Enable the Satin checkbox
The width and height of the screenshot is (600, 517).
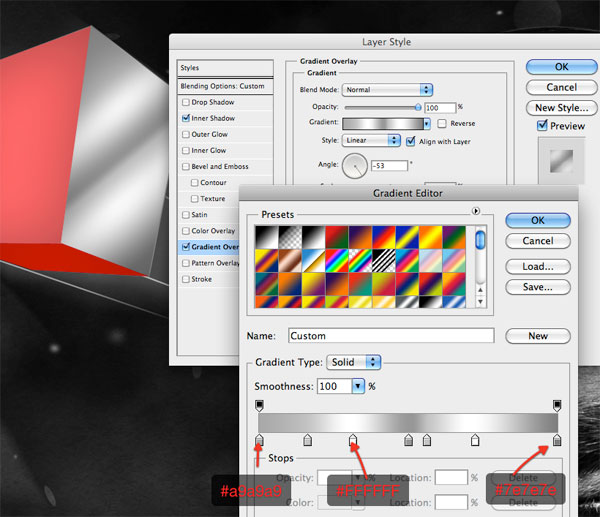(186, 215)
